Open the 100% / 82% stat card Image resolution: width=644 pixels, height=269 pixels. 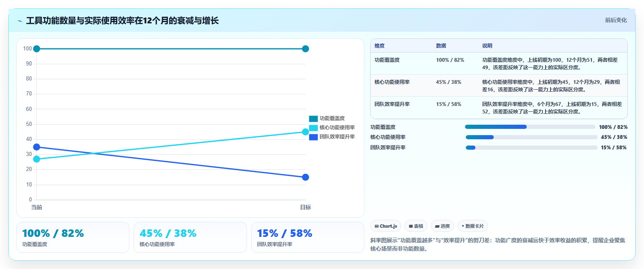click(73, 237)
